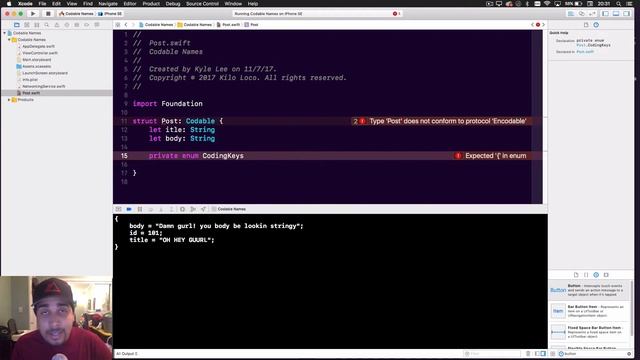Go forward in editor history

pyautogui.click(x=133, y=25)
